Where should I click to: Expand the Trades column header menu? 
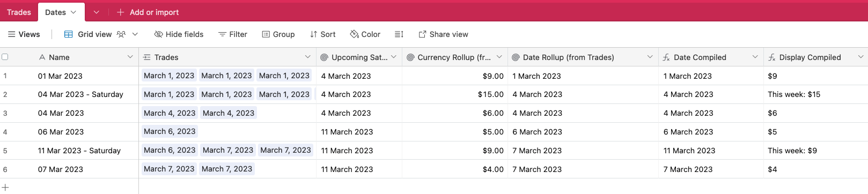point(307,57)
